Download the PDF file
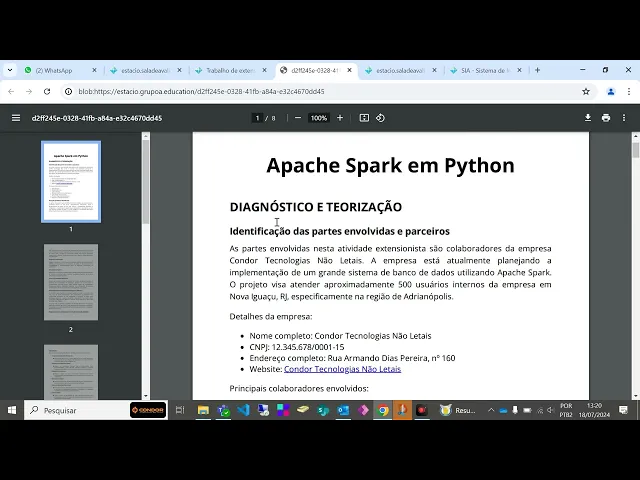Image resolution: width=640 pixels, height=480 pixels. (x=588, y=118)
